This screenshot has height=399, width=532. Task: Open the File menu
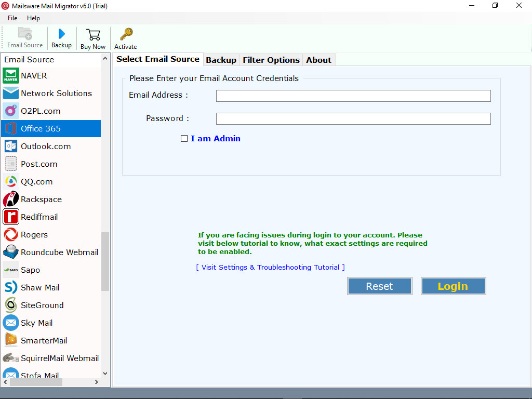coord(12,18)
